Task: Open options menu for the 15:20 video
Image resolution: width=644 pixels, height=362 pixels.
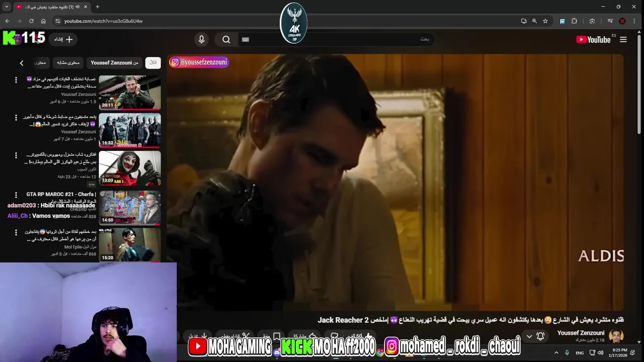Action: [16, 232]
